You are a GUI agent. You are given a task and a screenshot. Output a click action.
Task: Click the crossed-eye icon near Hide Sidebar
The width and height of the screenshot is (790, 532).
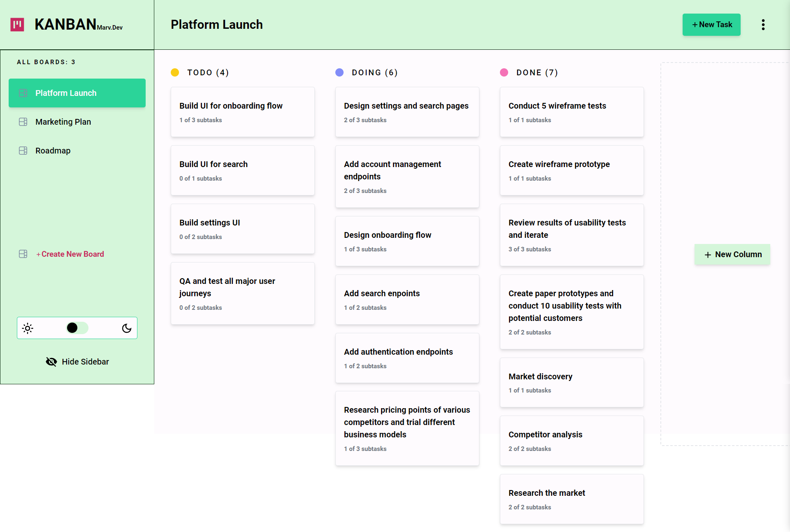51,362
